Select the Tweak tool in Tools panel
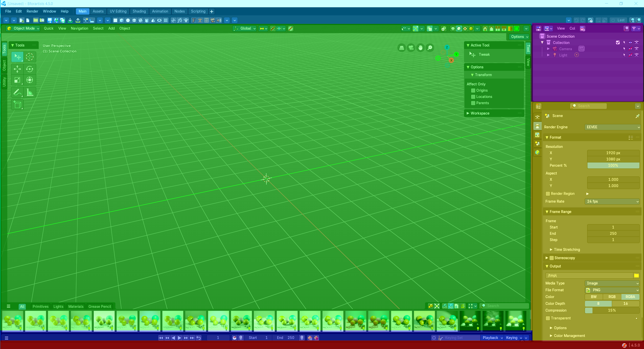This screenshot has height=349, width=644. tap(17, 57)
